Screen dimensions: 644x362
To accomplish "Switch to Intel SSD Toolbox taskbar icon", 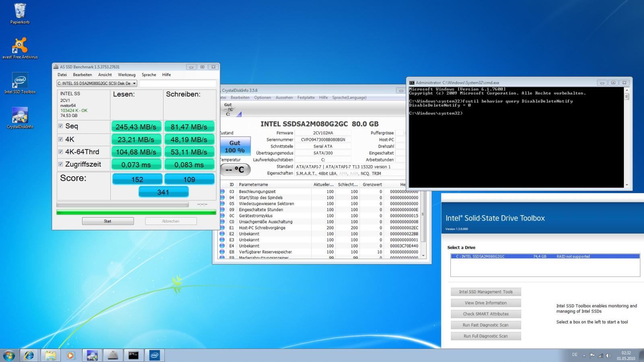I will 155,355.
